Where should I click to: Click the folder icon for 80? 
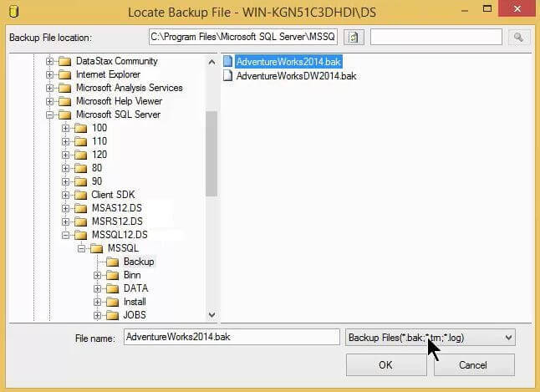click(80, 169)
